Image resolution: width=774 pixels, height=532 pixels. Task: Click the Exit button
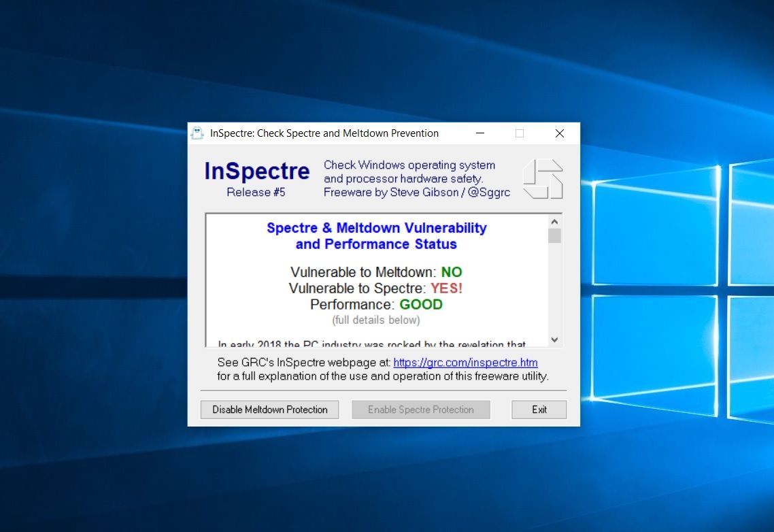pos(539,410)
